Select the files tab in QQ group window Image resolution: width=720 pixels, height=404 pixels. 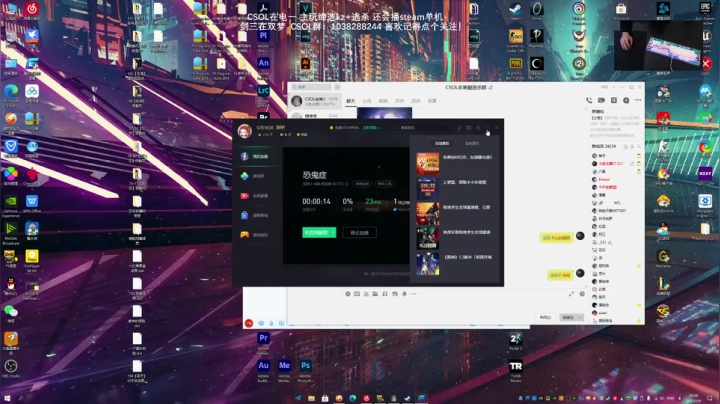point(399,101)
